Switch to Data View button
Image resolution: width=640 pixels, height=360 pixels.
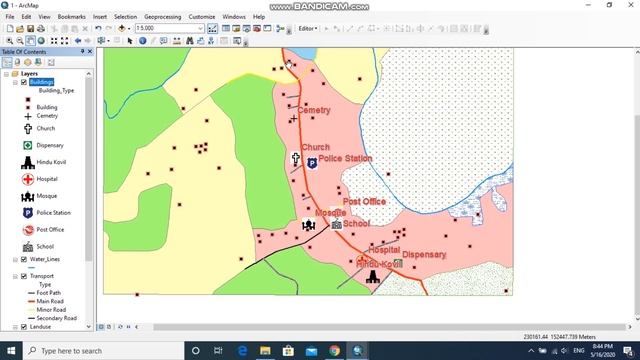(x=101, y=327)
